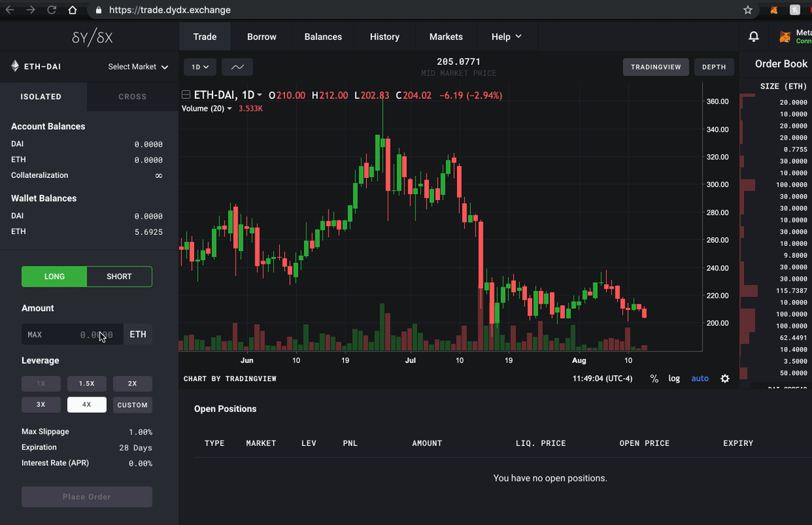The height and width of the screenshot is (525, 812).
Task: Choose 3X leverage
Action: pos(41,405)
